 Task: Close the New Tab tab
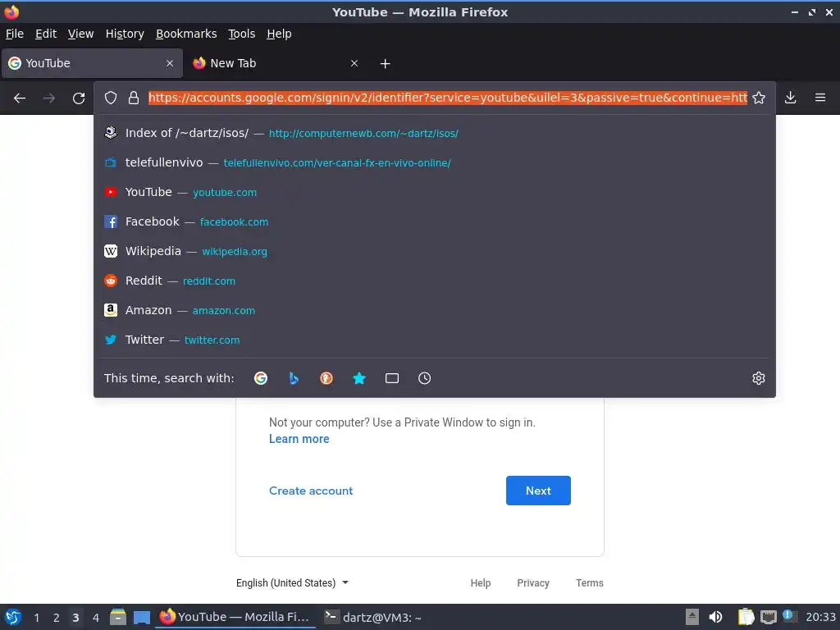pos(354,63)
